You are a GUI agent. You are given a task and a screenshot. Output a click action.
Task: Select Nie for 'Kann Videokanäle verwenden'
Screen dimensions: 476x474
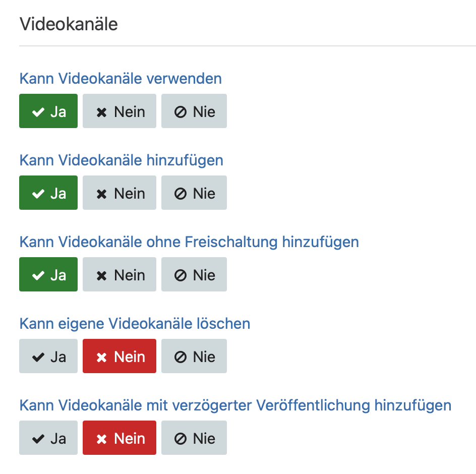(x=194, y=111)
